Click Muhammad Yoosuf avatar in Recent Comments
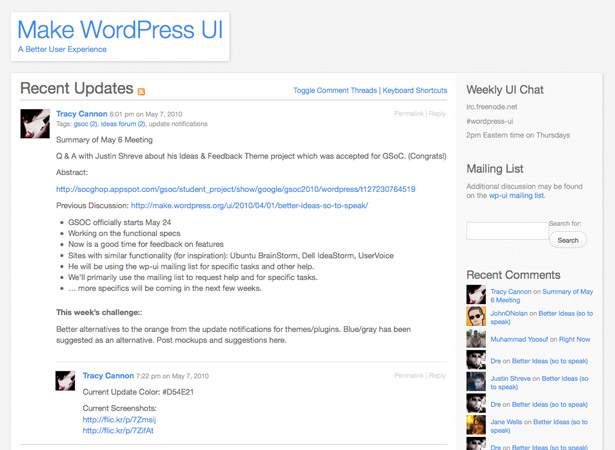Viewport: 615px width, 450px height. (476, 338)
